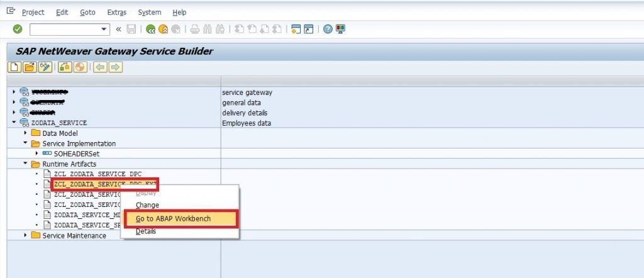644x278 pixels.
Task: Click the greyed Cancel icon
Action: point(176,29)
